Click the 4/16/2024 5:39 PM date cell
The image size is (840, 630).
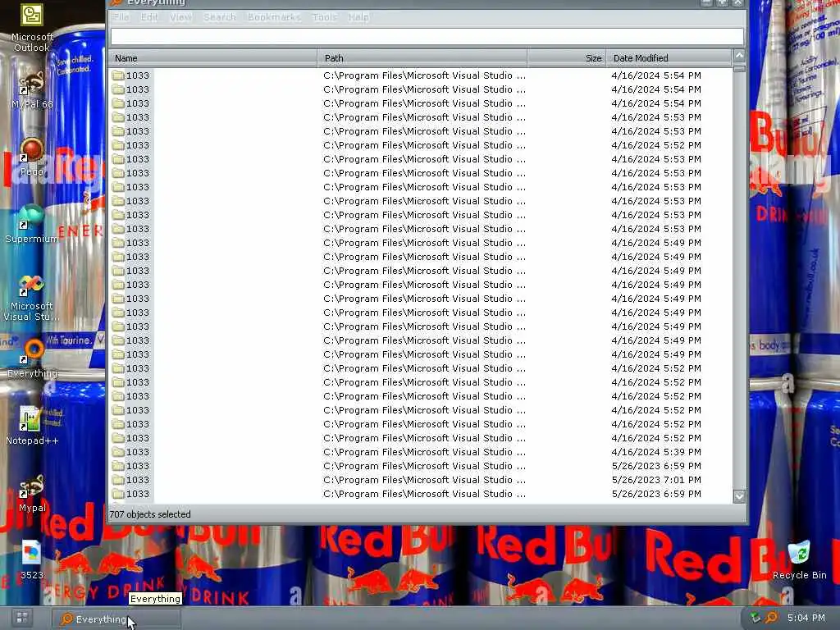pos(656,452)
